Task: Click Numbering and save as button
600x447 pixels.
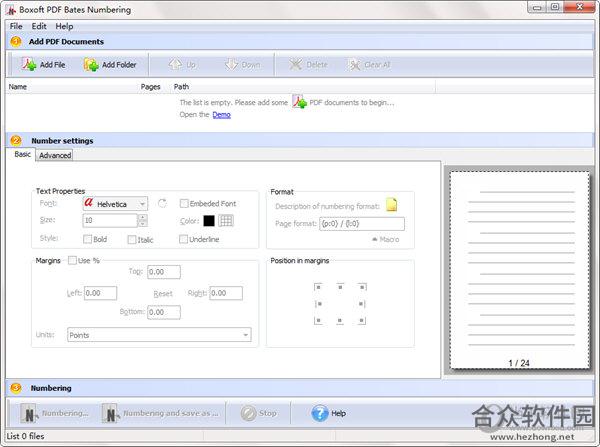Action: point(160,413)
